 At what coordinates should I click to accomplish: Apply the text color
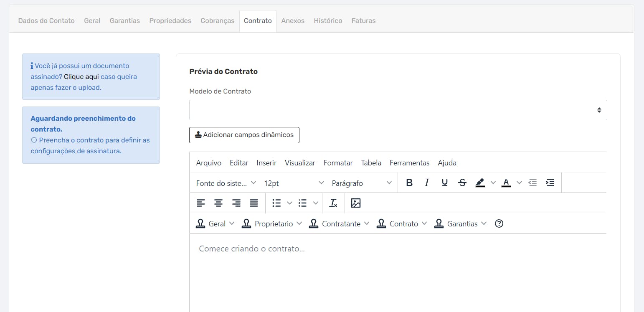point(506,183)
